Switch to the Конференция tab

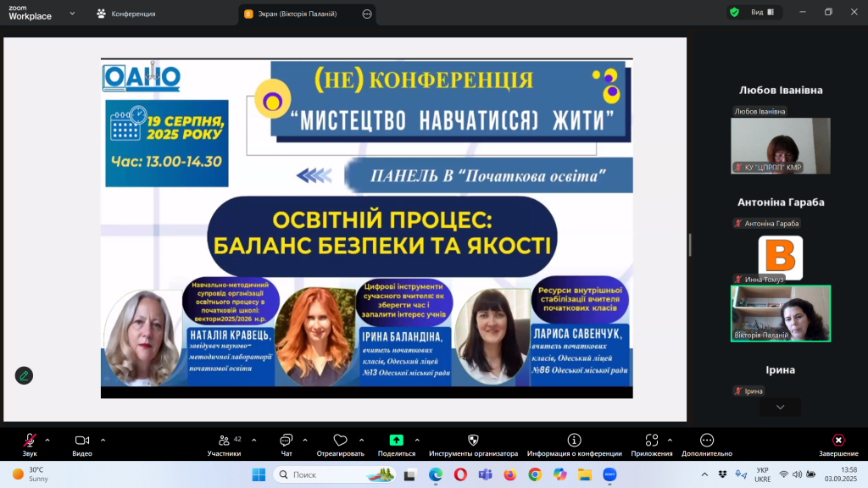[127, 14]
